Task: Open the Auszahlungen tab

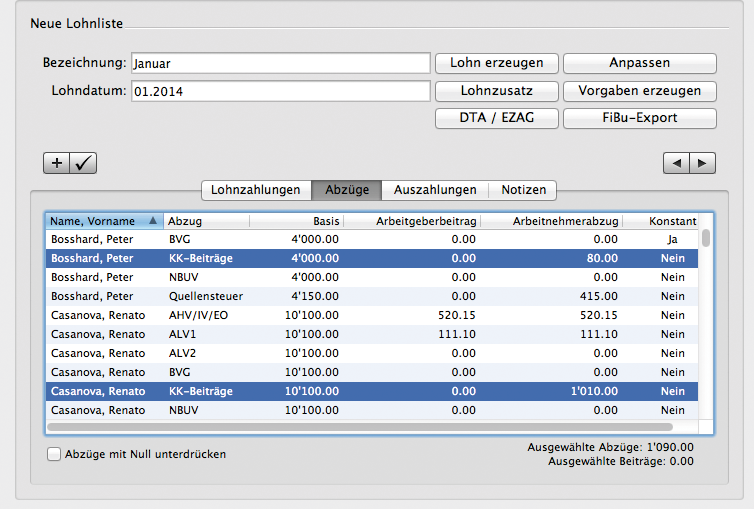Action: point(434,189)
